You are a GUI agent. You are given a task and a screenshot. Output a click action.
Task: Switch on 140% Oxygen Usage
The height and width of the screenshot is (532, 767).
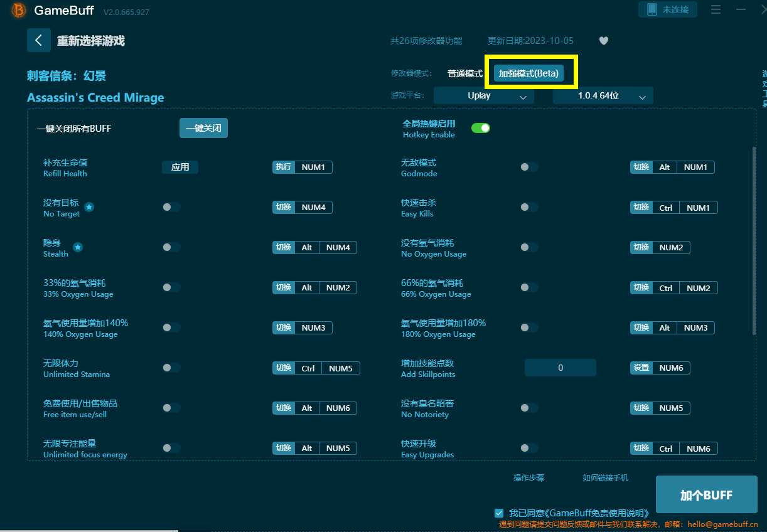pos(171,327)
